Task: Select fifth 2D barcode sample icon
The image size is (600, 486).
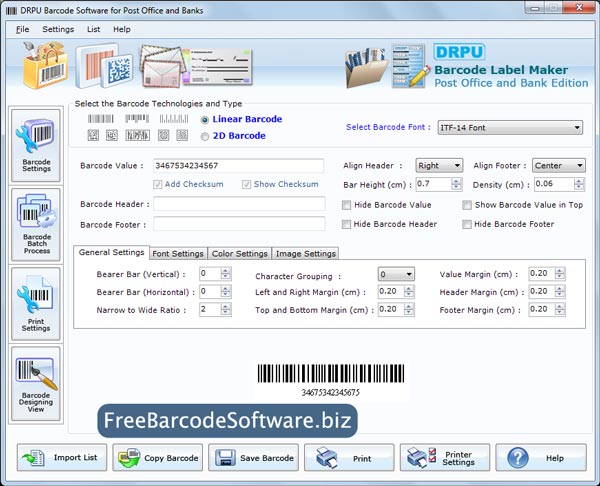Action: (182, 135)
